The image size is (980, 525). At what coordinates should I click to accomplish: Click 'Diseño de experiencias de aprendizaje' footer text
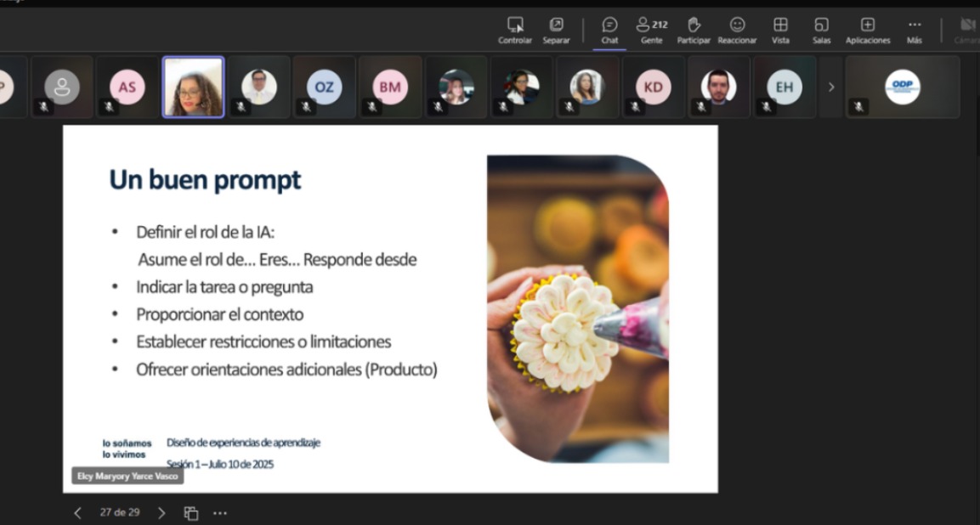coord(243,443)
